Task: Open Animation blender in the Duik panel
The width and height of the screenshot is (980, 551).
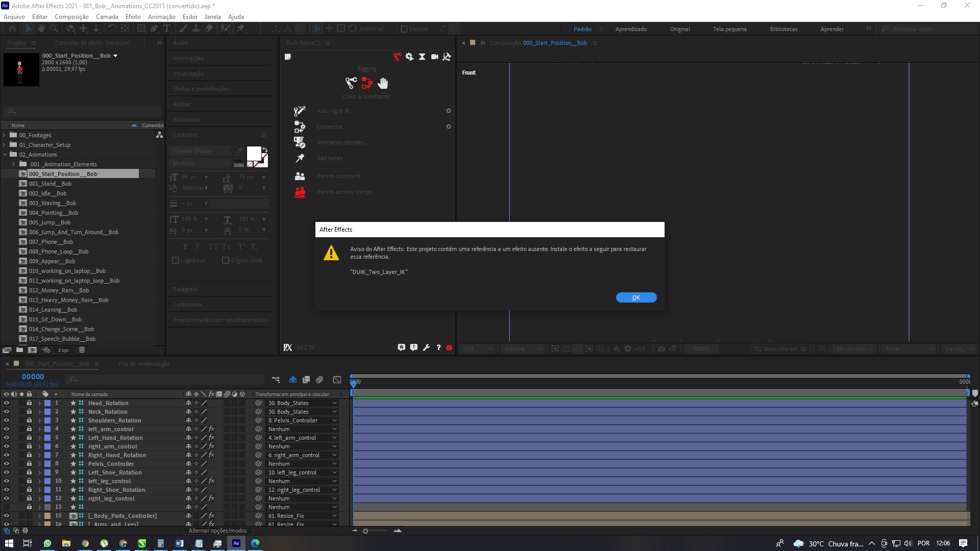Action: pos(341,142)
